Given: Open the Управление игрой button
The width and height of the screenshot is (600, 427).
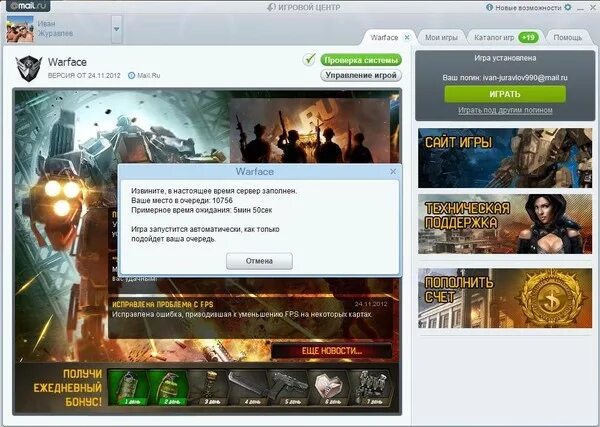Looking at the screenshot, I should click(x=361, y=75).
